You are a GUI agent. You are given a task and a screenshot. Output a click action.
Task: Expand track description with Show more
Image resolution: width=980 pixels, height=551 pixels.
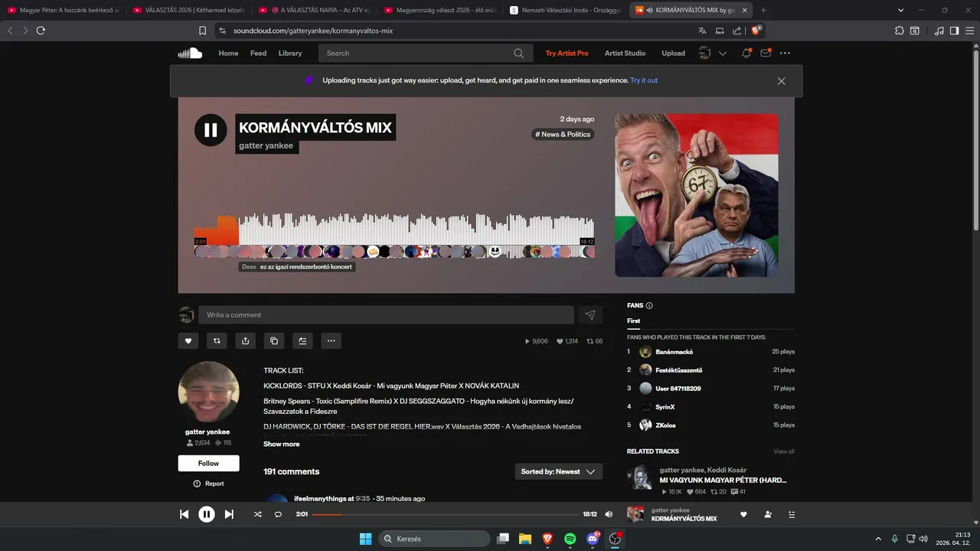(x=282, y=444)
